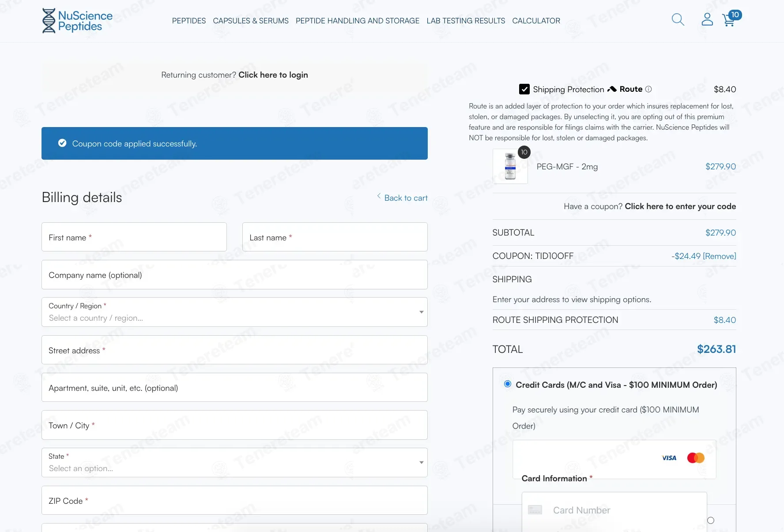Image resolution: width=784 pixels, height=532 pixels.
Task: Focus the Apartment, suite, unit field
Action: pyautogui.click(x=234, y=387)
